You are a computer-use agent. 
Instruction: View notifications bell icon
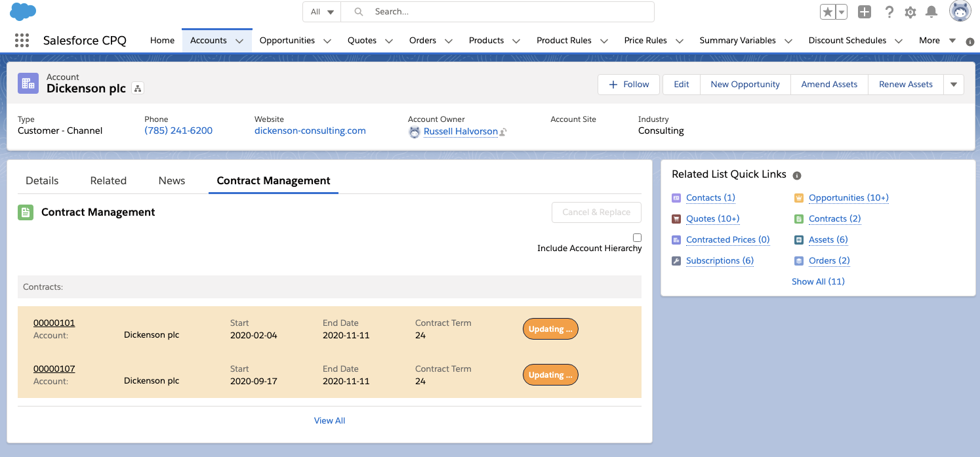click(x=931, y=12)
